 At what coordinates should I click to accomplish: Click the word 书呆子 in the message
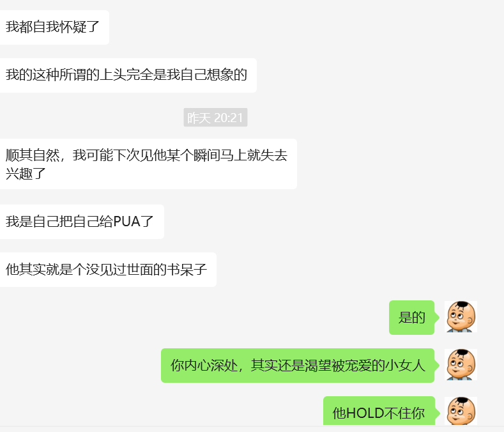(x=187, y=270)
